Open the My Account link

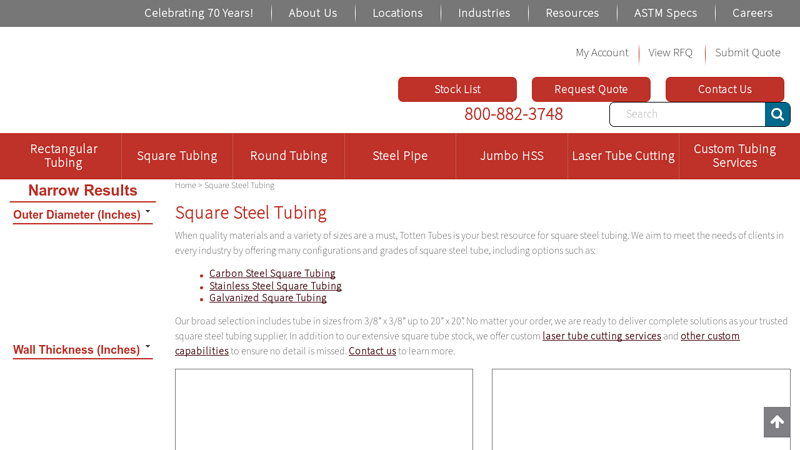pos(602,53)
